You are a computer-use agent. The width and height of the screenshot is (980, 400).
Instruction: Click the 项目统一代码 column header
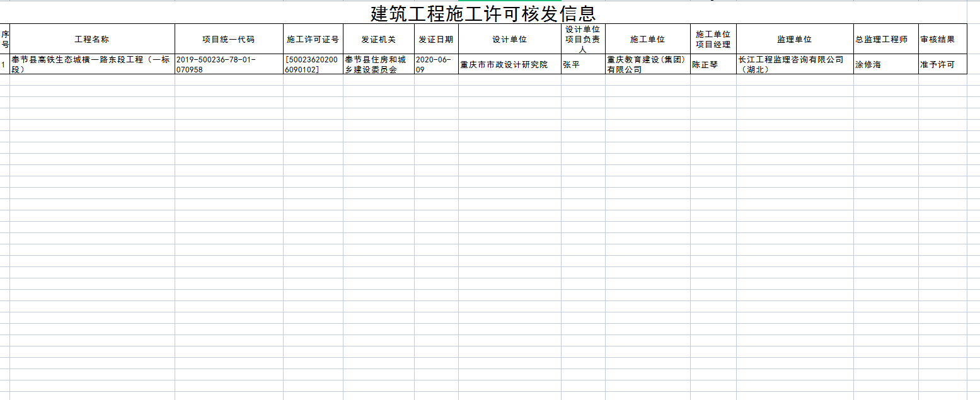[x=229, y=39]
